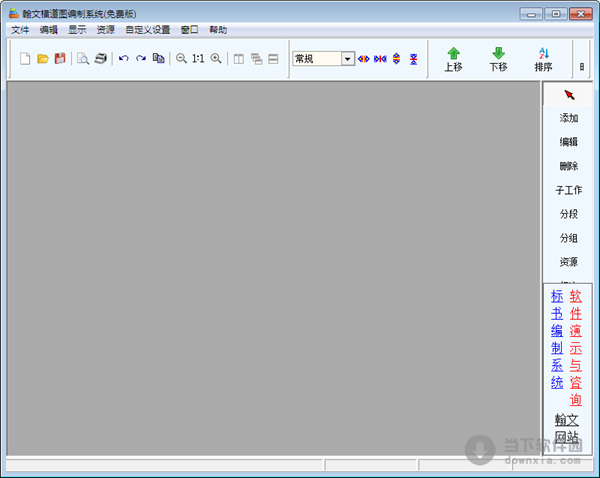The image size is (600, 478).
Task: Open the 自定义设置 menu
Action: coord(148,30)
